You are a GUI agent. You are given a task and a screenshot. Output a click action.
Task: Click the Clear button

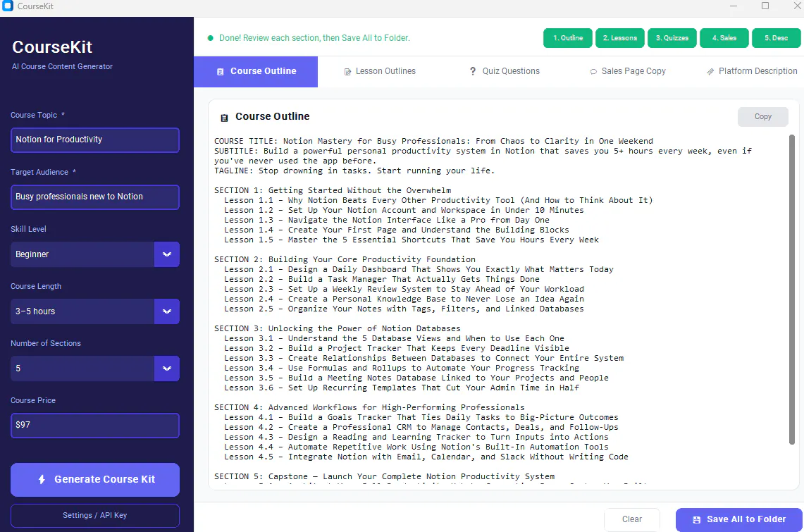(x=631, y=519)
